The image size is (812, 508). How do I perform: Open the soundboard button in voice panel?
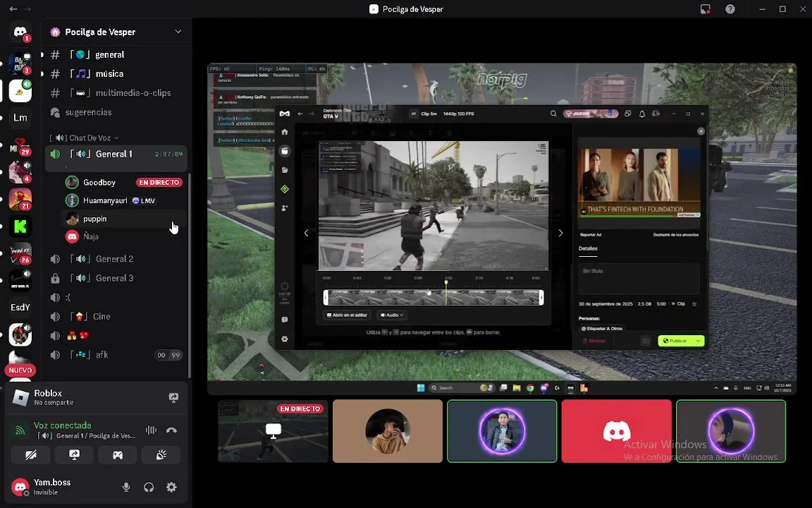tap(161, 455)
